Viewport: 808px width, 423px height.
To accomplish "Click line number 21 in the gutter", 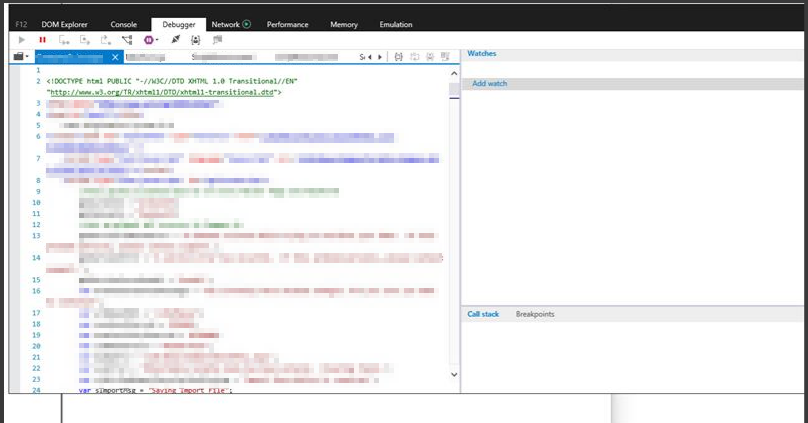I will [36, 357].
